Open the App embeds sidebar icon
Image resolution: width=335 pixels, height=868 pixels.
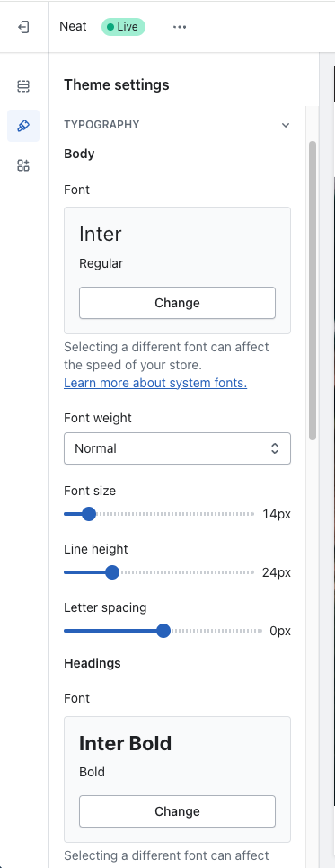click(x=23, y=165)
